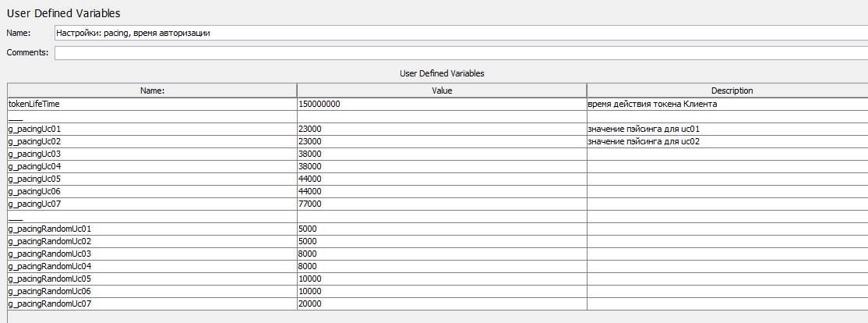
Task: Select description 'значение пэйсинга для uc01'
Action: 728,129
